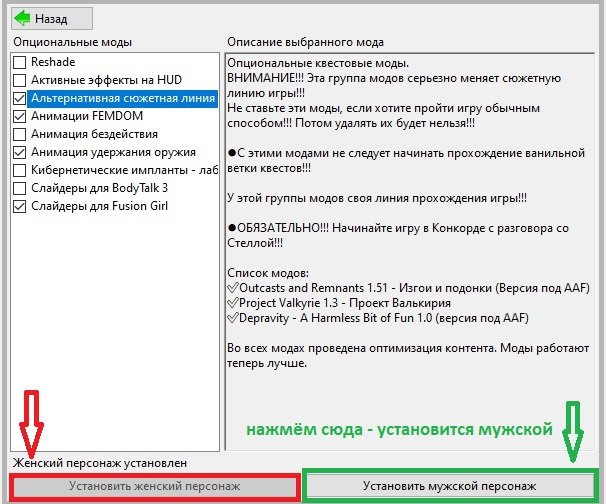Enable the Кибернетические импланты checkbox
The image size is (606, 504).
point(20,171)
